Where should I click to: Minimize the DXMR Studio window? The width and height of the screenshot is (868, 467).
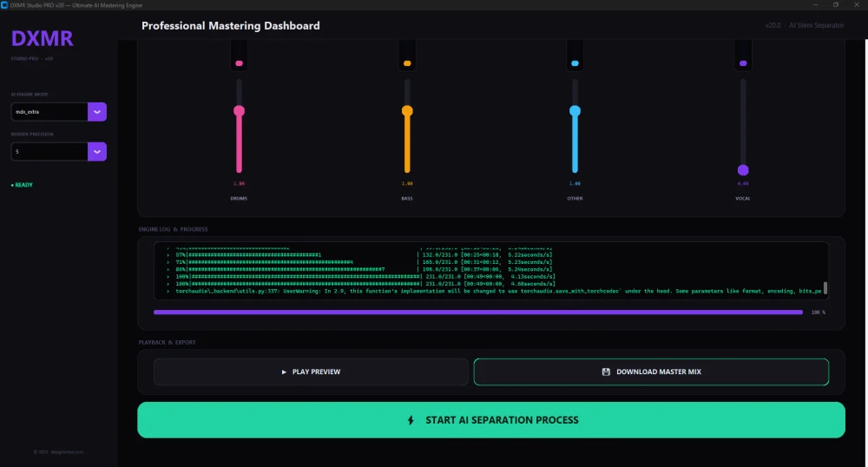815,5
